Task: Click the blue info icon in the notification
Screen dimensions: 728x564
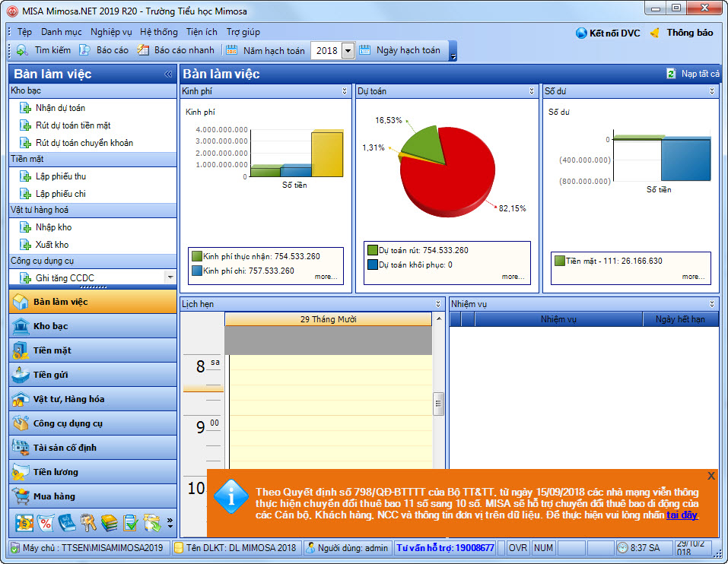Action: coord(231,497)
